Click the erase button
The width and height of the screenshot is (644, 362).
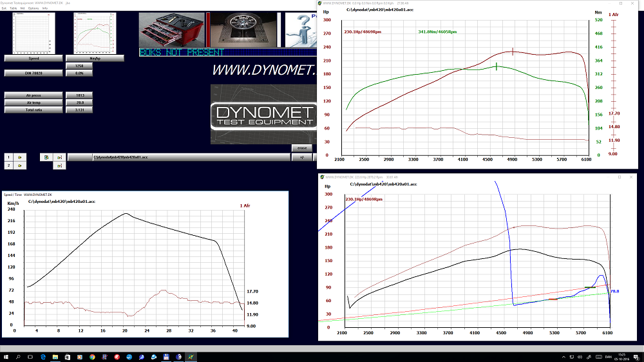point(302,148)
